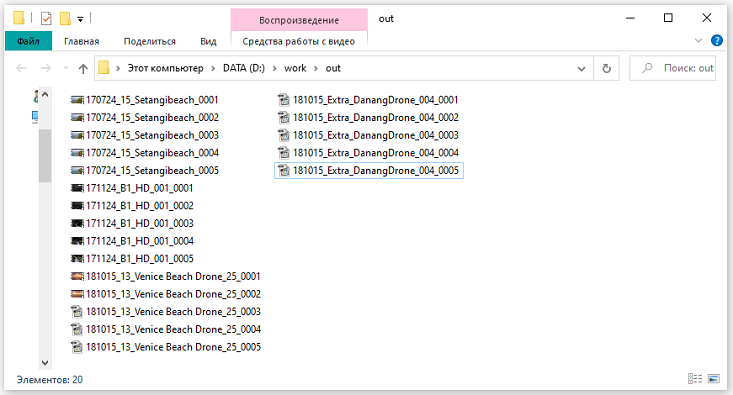Click the New folder quick access icon
733x395 pixels.
(65, 19)
